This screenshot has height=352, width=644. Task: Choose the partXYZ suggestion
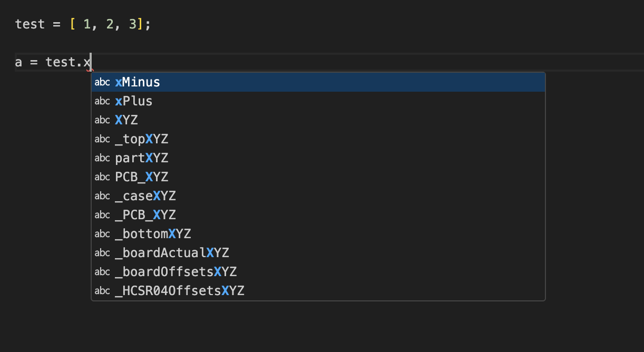(142, 158)
